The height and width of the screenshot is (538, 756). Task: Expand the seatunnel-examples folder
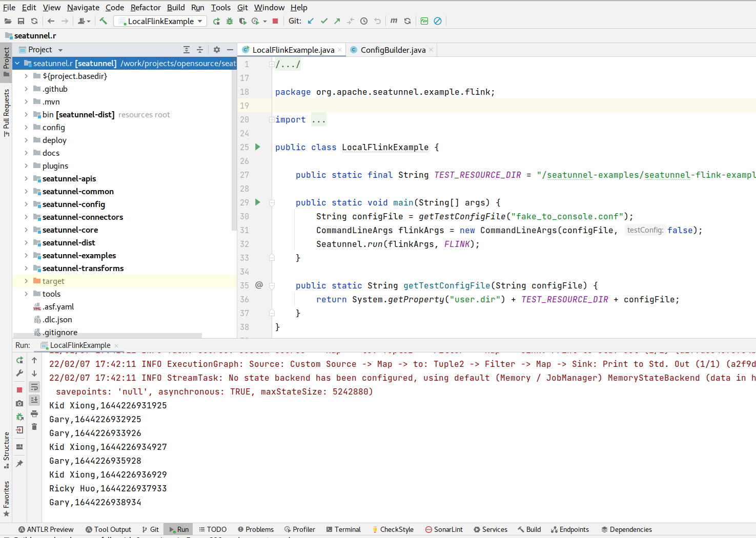[x=26, y=256]
